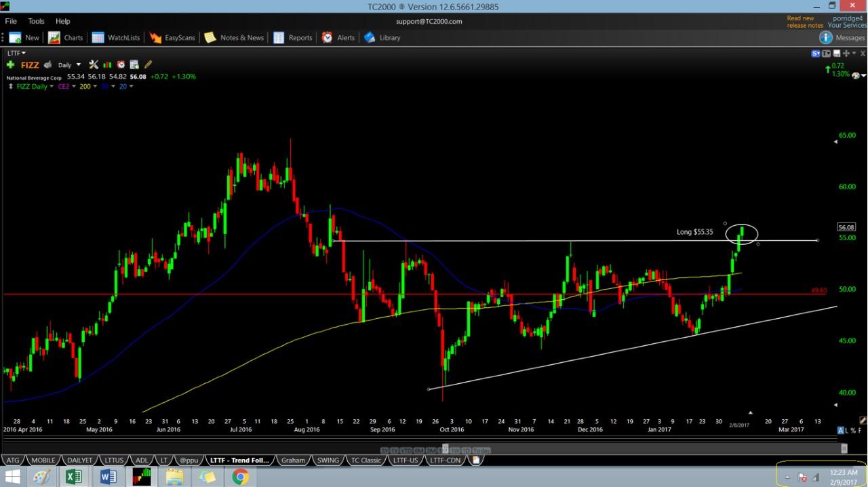Expand the 200 moving average dropdown
868x487 pixels.
point(95,87)
